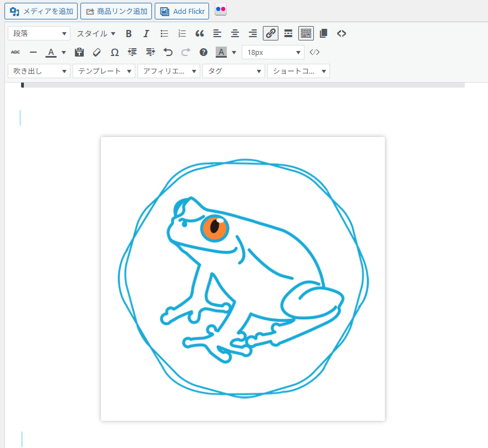Open the special character Omega tool

pyautogui.click(x=114, y=52)
